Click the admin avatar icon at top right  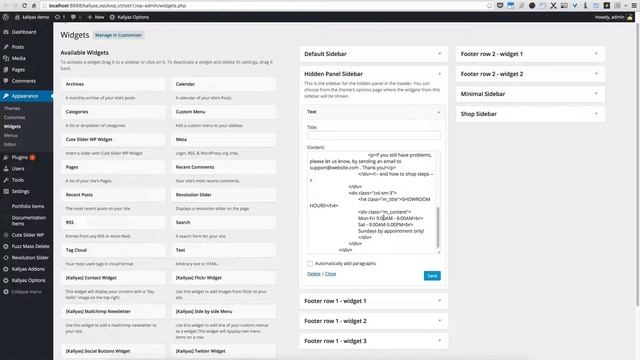(630, 17)
